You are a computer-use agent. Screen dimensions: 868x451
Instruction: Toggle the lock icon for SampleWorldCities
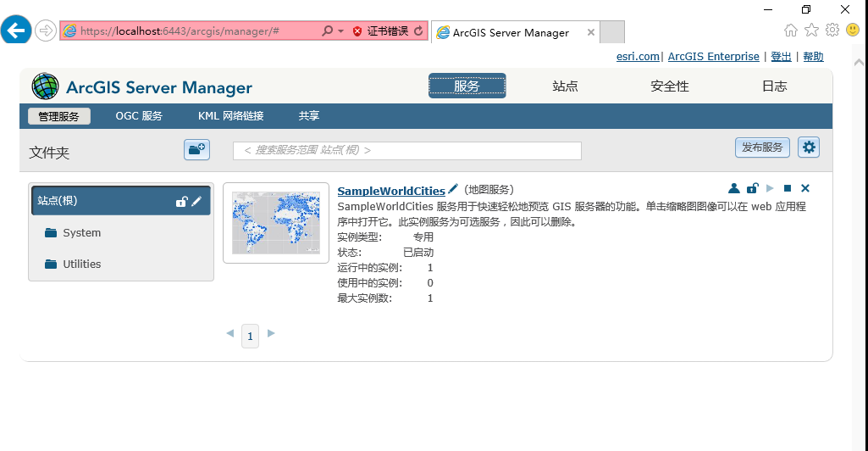pos(752,188)
